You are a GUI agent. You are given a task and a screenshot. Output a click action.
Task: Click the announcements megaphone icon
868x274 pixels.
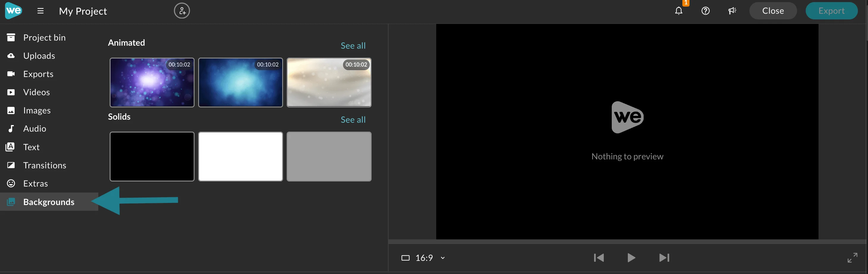(x=732, y=11)
